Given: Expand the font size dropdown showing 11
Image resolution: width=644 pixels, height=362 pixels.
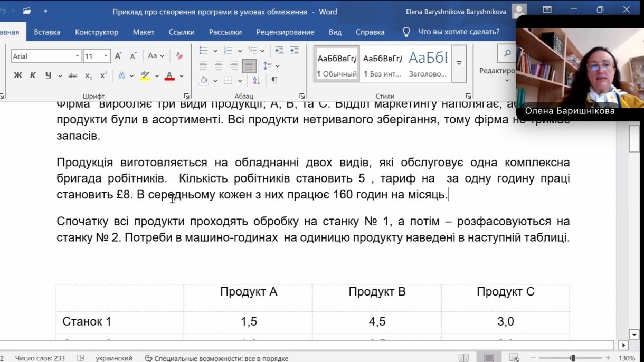Looking at the screenshot, I should point(106,56).
